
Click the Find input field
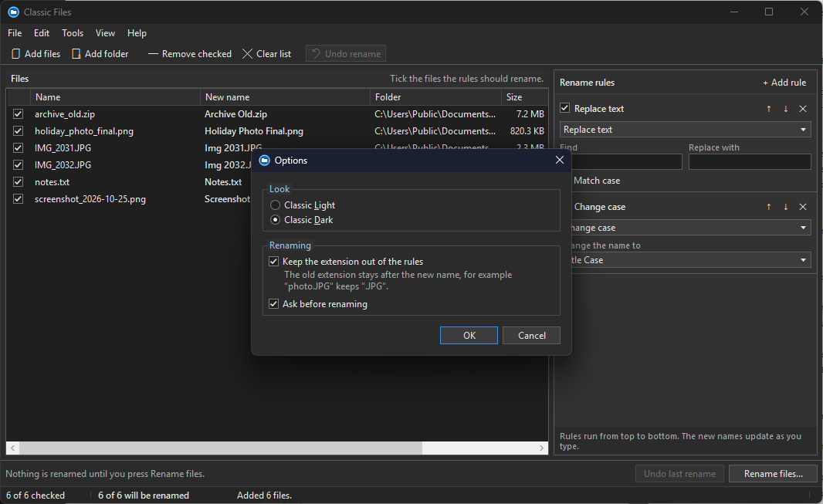(627, 161)
